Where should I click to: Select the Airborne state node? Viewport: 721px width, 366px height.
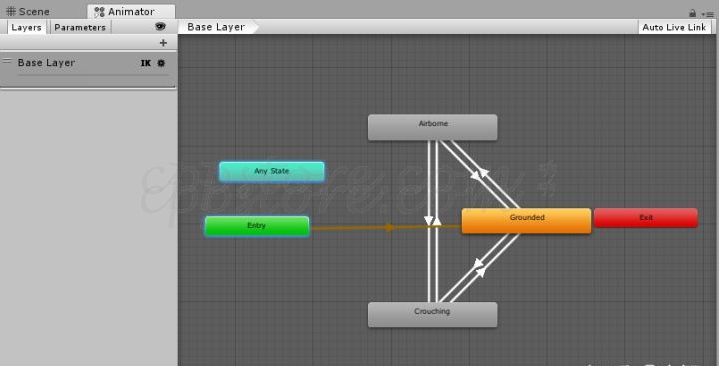[x=433, y=127]
